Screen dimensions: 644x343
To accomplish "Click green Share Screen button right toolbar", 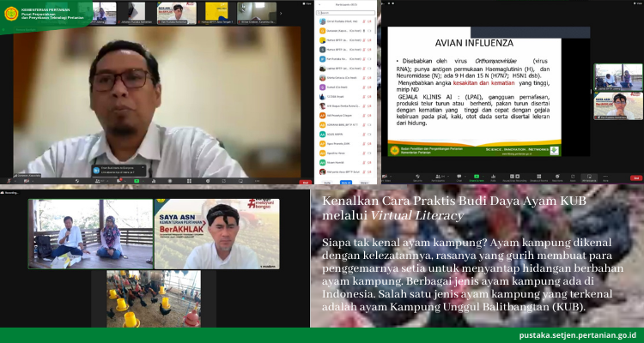I will click(x=477, y=178).
